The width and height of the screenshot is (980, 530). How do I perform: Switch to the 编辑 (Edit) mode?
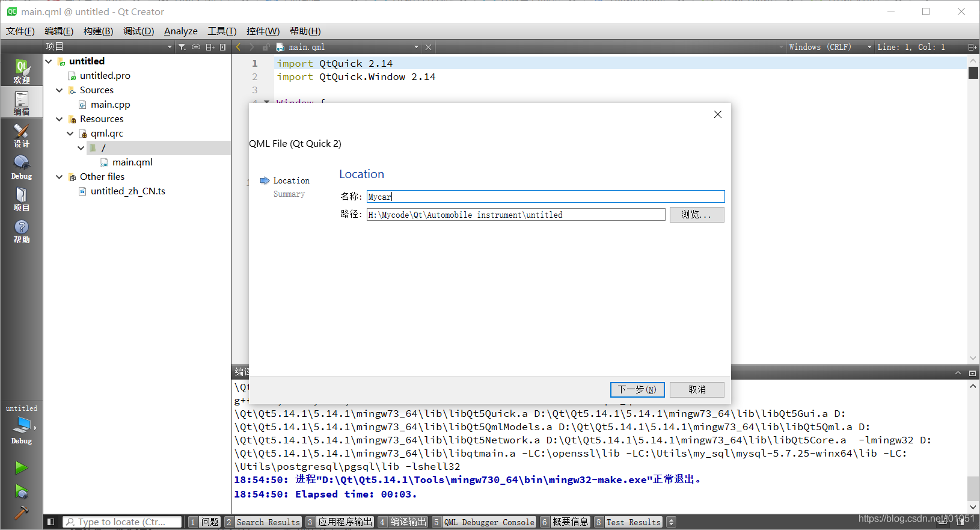point(22,103)
